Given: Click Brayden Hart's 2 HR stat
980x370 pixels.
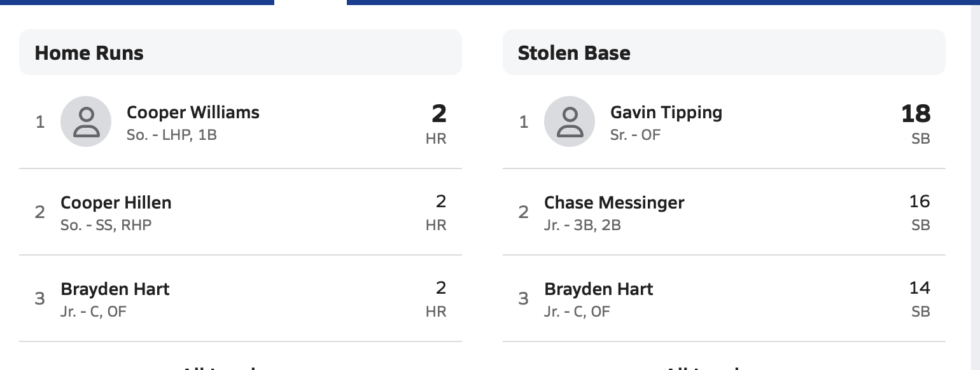Looking at the screenshot, I should pos(437,299).
